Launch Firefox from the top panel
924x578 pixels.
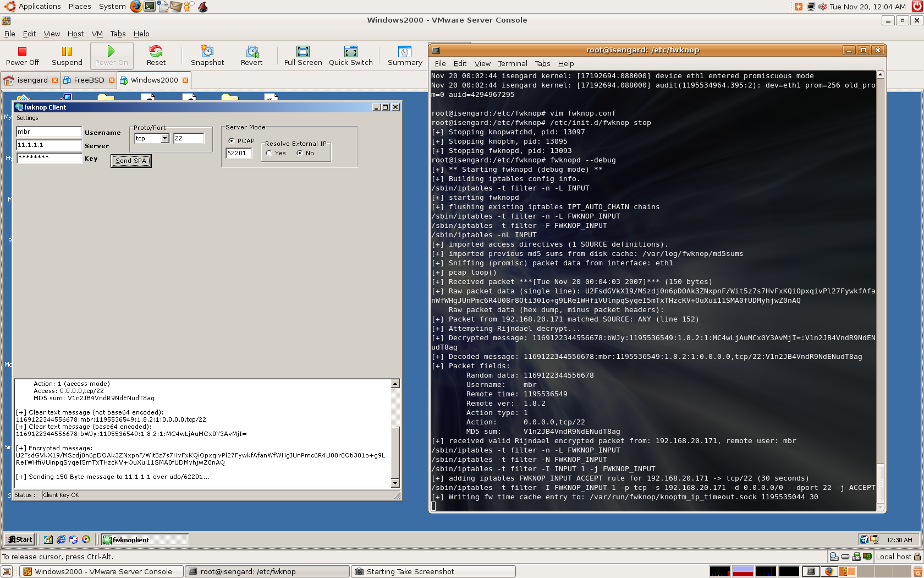tap(136, 7)
